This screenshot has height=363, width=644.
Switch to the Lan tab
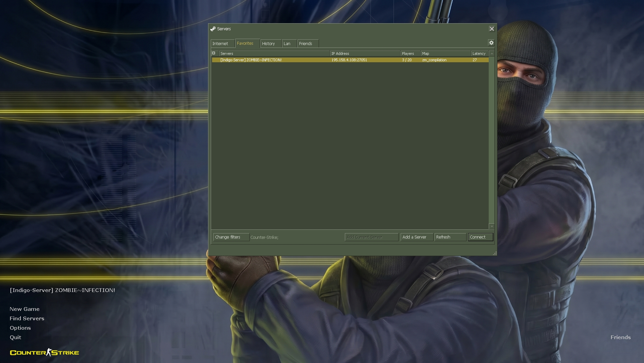[x=289, y=44]
